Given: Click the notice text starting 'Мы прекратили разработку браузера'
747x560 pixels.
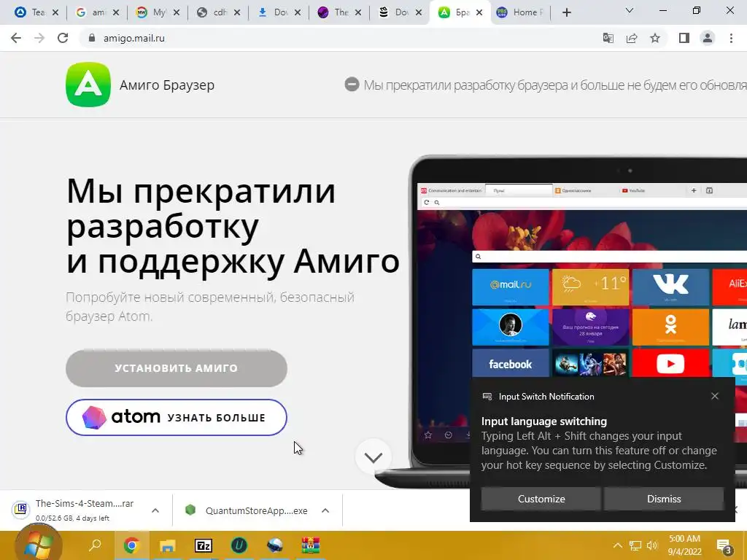Looking at the screenshot, I should (x=555, y=85).
